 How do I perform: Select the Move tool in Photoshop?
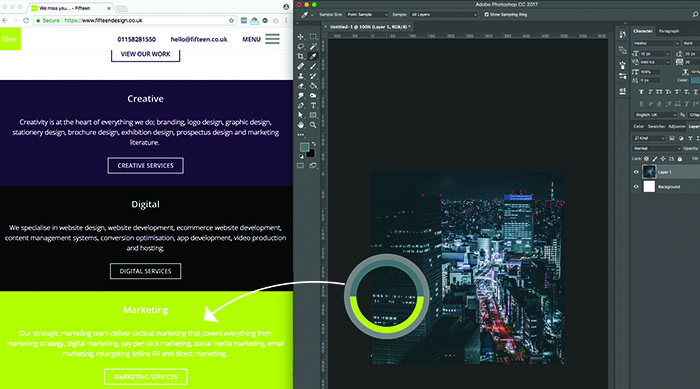(x=301, y=37)
